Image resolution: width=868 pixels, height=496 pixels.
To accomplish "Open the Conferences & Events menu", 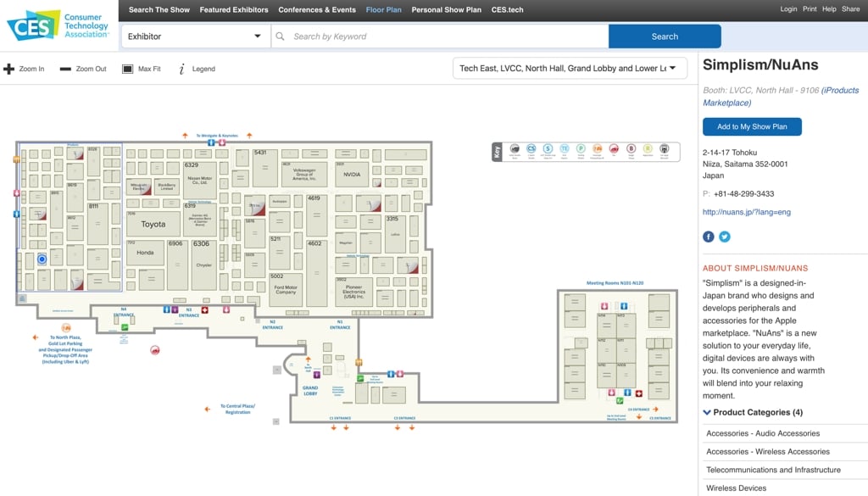I will 317,10.
